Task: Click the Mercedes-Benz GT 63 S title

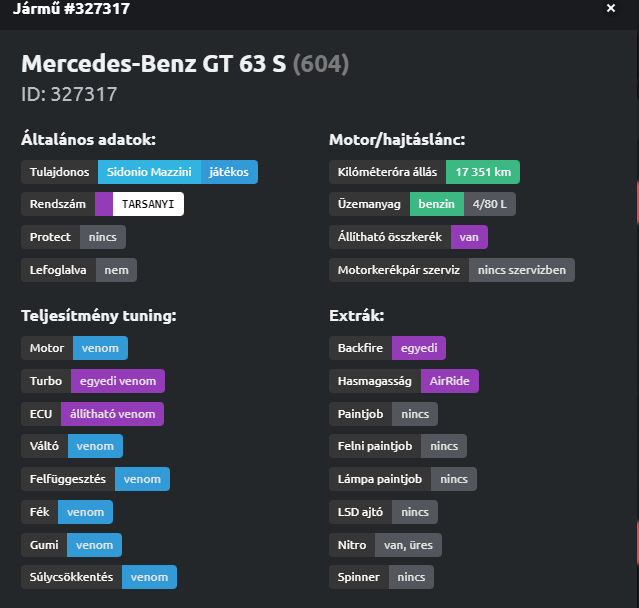Action: point(153,64)
